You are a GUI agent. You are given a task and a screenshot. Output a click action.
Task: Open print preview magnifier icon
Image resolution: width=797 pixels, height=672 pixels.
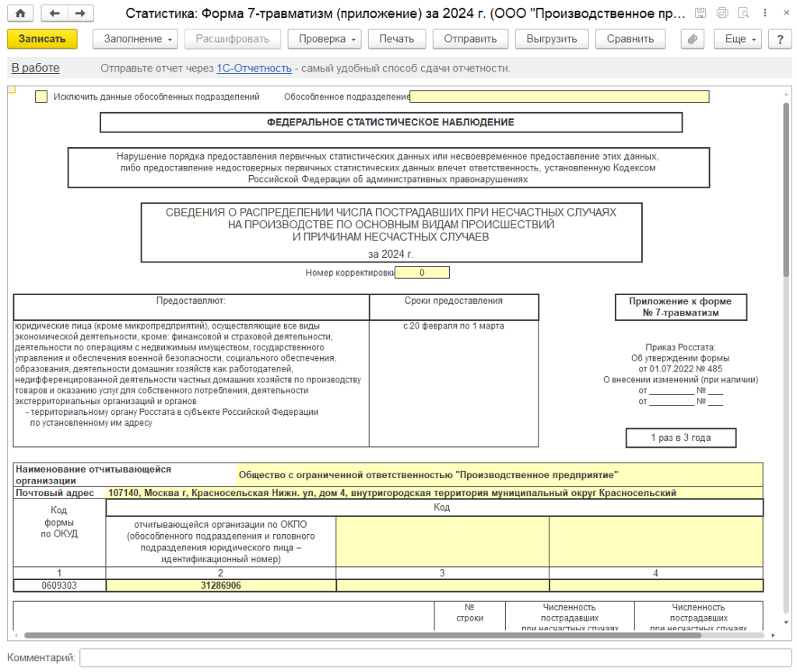743,13
